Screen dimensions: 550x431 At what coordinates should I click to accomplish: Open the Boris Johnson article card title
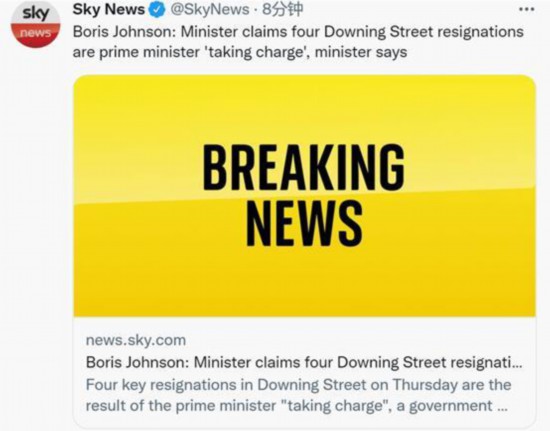(x=304, y=362)
